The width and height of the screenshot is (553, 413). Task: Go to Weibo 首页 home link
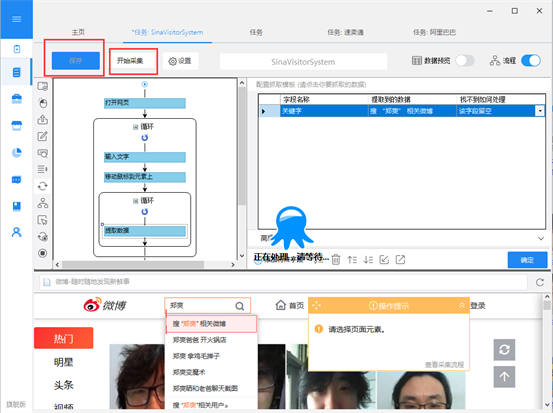[x=290, y=305]
